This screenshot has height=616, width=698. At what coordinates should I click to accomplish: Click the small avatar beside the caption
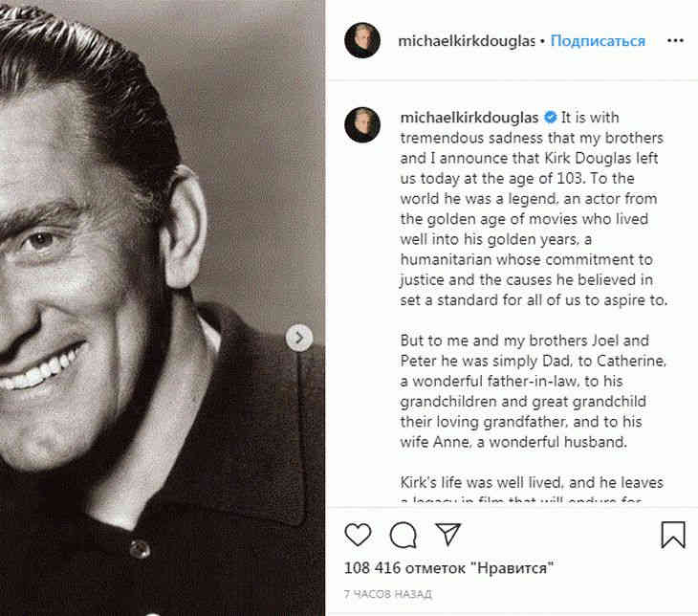(362, 125)
